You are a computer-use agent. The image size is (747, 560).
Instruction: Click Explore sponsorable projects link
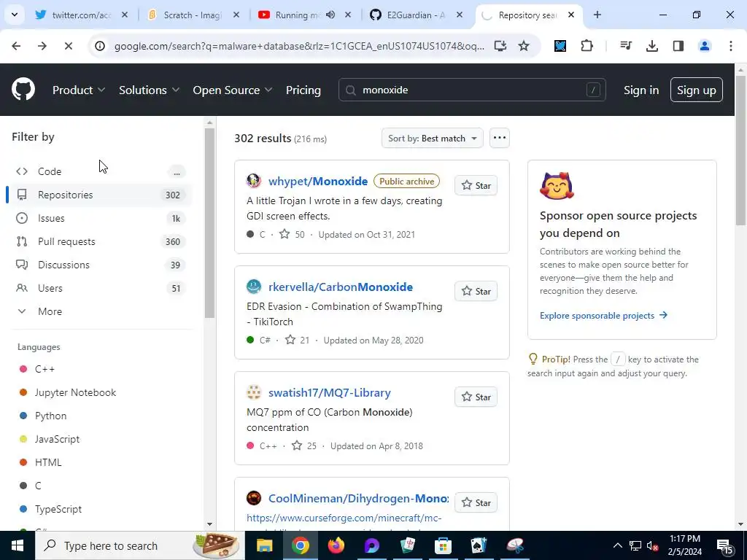603,315
